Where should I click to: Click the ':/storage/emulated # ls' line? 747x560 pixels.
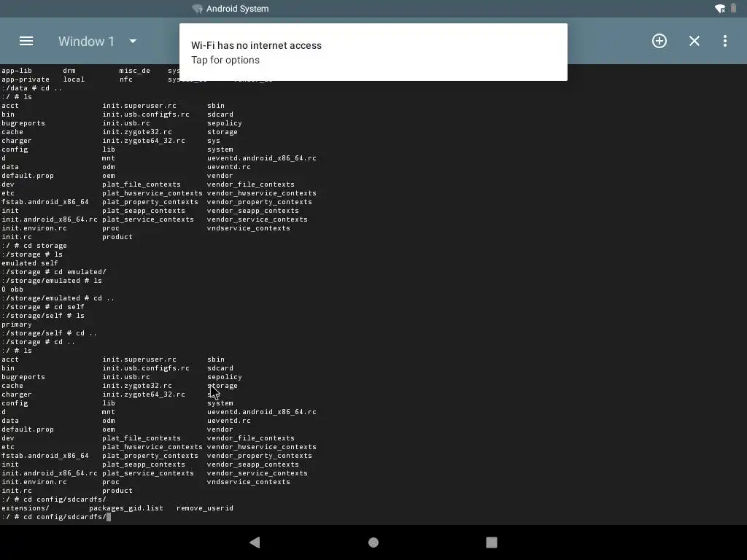(x=52, y=281)
